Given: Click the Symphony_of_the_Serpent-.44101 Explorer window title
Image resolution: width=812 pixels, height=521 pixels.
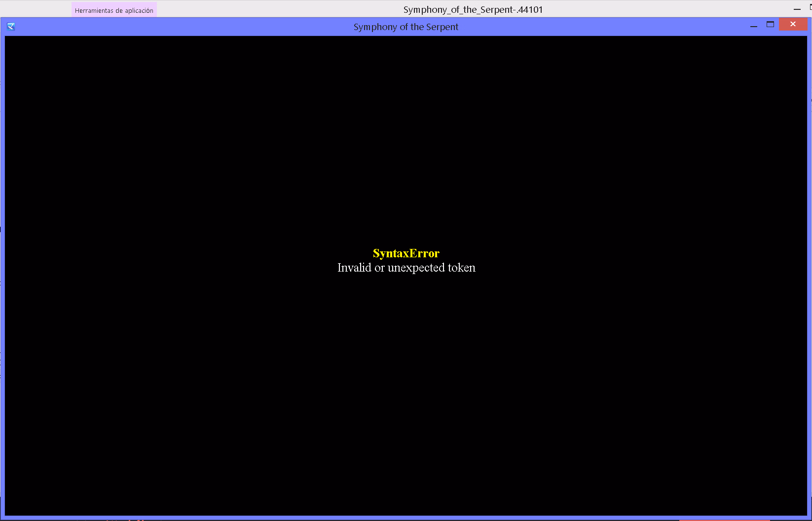Looking at the screenshot, I should (473, 10).
